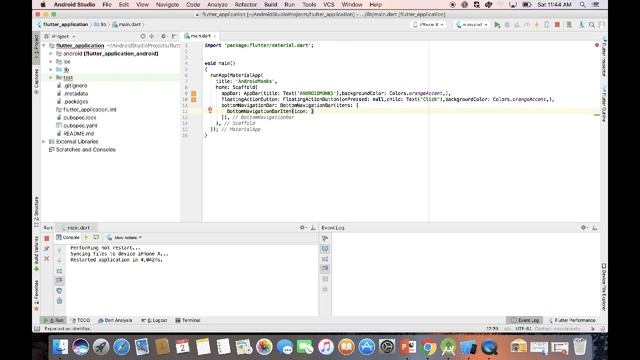Open the Build menu

271,5
